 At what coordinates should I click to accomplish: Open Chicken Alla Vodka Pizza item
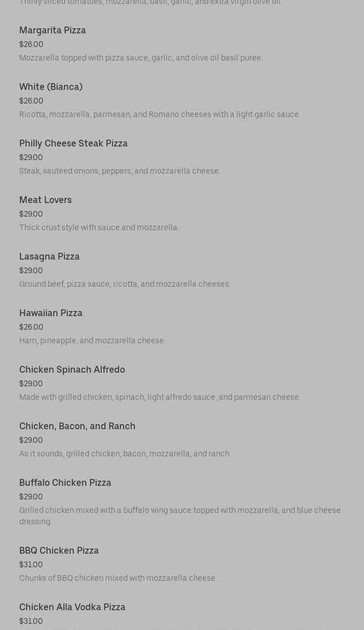coord(72,607)
